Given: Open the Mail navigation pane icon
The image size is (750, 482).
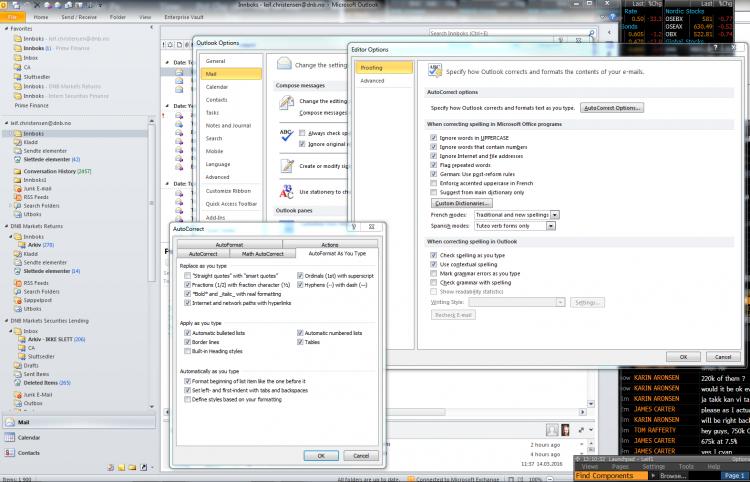Looking at the screenshot, I should pos(10,423).
